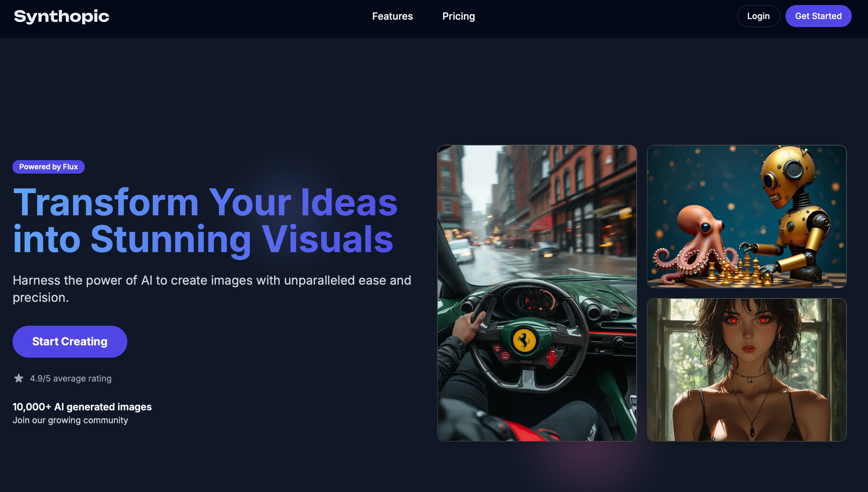Click the Start Creating button
The image size is (868, 492).
(x=70, y=341)
